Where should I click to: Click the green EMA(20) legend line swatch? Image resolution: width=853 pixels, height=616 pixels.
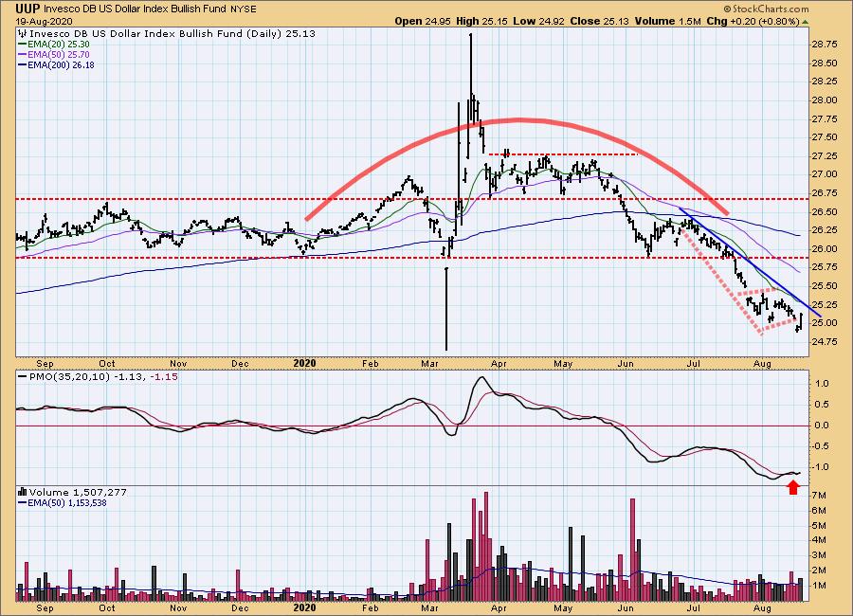click(x=23, y=45)
